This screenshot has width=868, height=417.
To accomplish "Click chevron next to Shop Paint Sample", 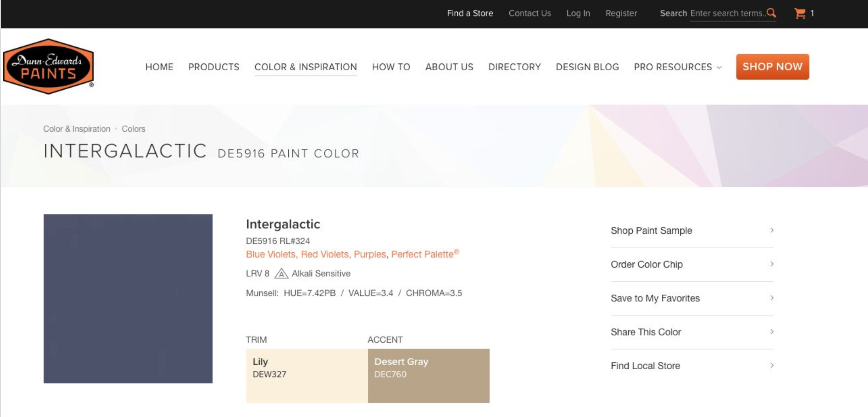I will [772, 230].
